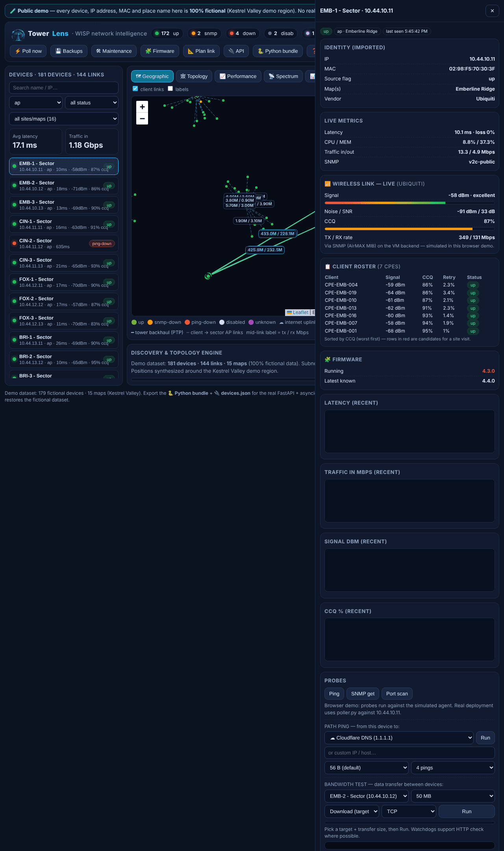The image size is (504, 851).
Task: Open the Download (target) direction dropdown
Action: (352, 812)
